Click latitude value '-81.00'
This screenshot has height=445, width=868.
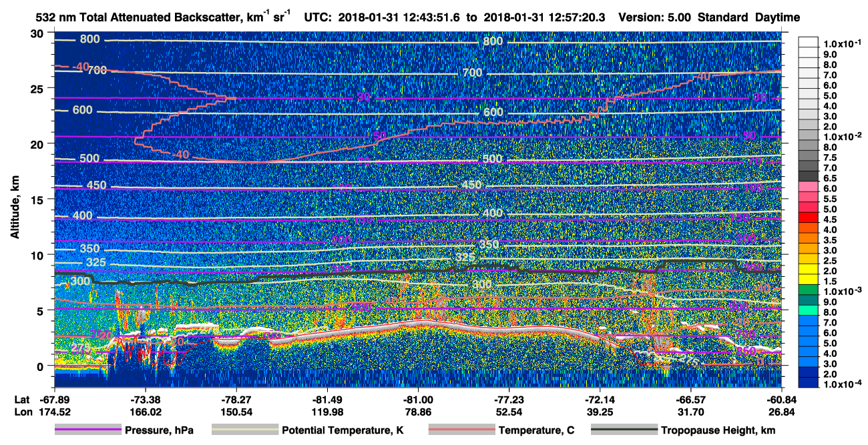[x=418, y=399]
